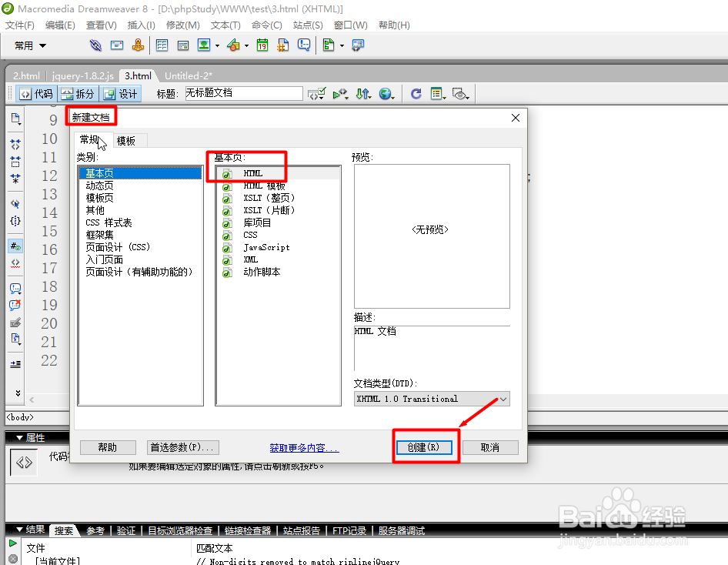Click the Collapse Full Tag icon
The image size is (728, 565).
click(x=15, y=145)
